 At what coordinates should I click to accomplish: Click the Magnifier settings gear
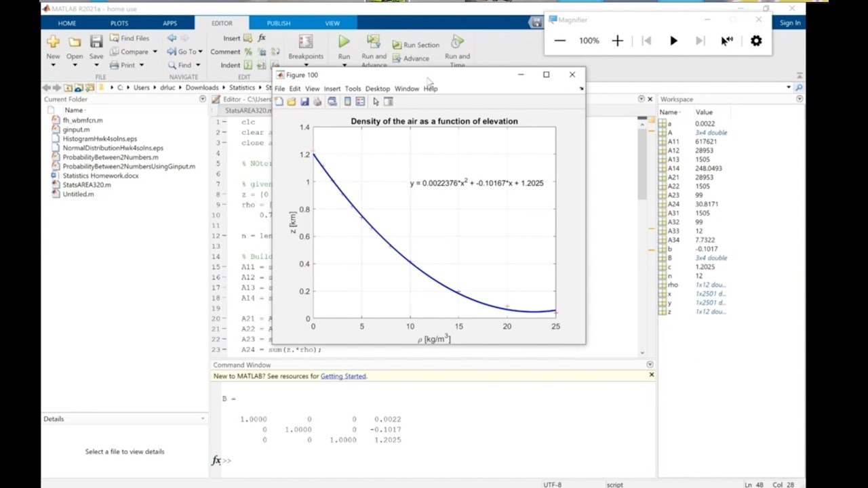point(756,41)
